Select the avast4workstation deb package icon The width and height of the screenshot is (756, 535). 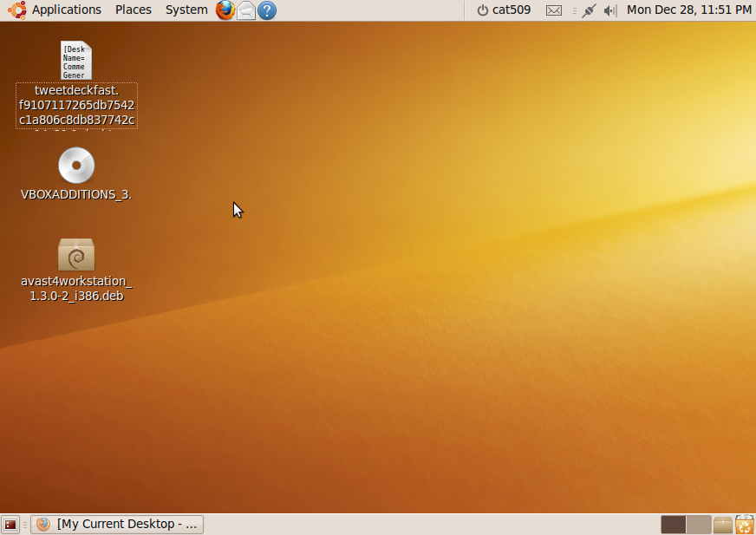point(76,255)
